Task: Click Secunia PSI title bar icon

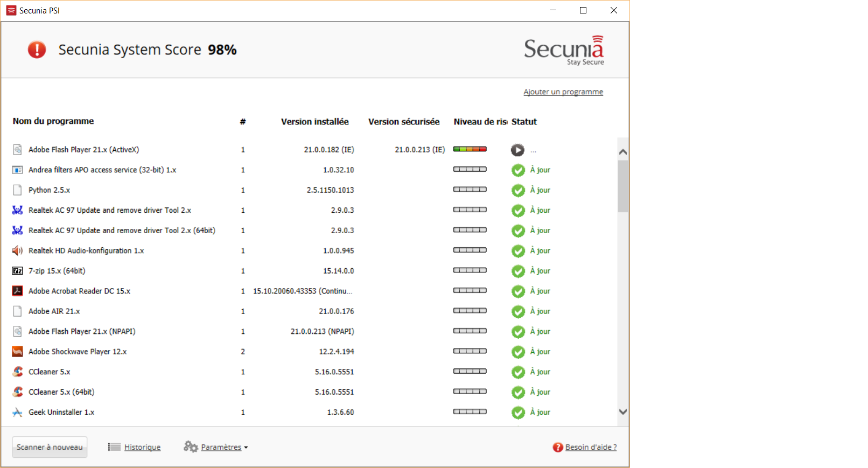Action: point(11,10)
